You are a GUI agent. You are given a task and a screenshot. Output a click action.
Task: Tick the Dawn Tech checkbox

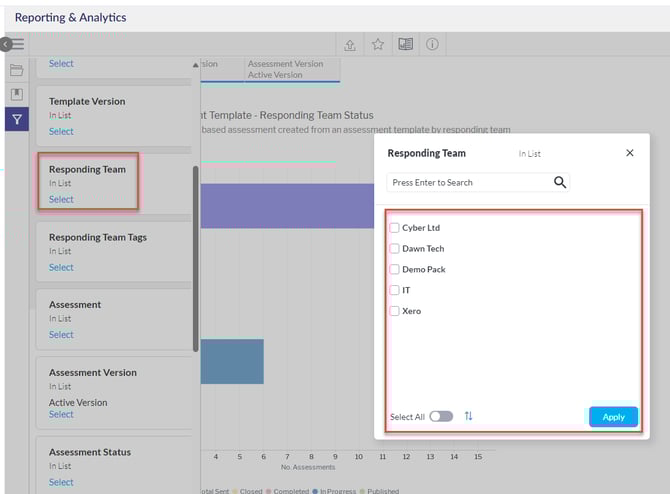(394, 249)
